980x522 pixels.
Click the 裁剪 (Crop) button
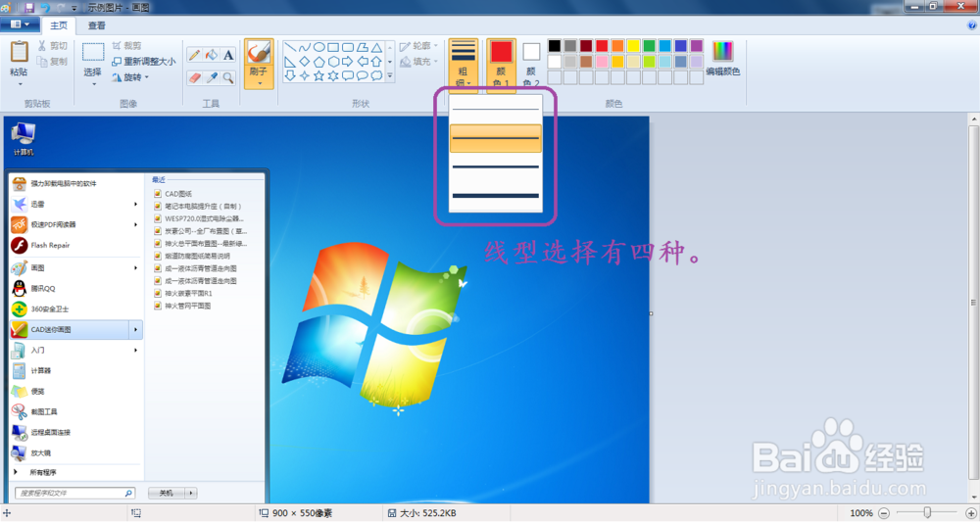click(x=126, y=46)
